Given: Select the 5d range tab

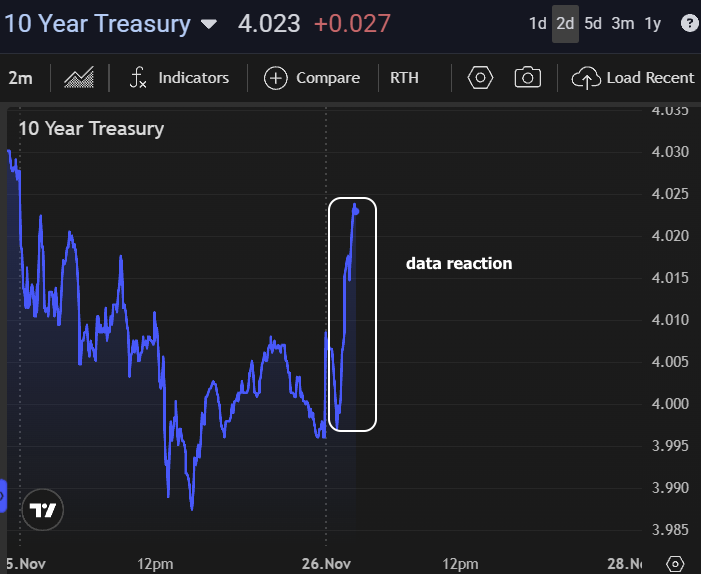Looking at the screenshot, I should pyautogui.click(x=593, y=23).
